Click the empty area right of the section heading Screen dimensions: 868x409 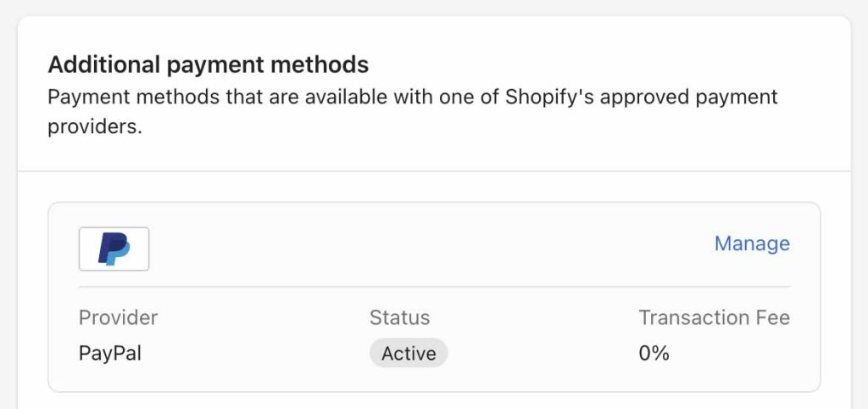[x=593, y=64]
